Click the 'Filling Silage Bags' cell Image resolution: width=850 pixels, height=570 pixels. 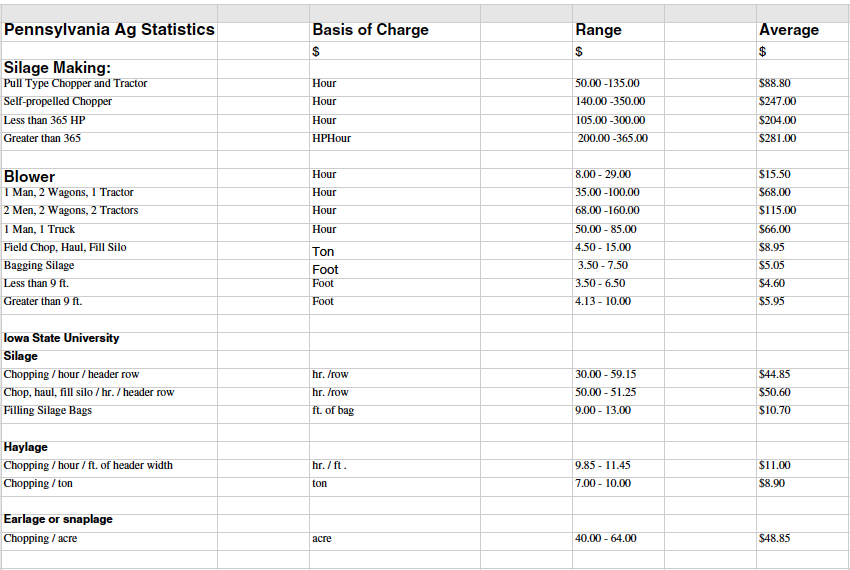pyautogui.click(x=48, y=411)
